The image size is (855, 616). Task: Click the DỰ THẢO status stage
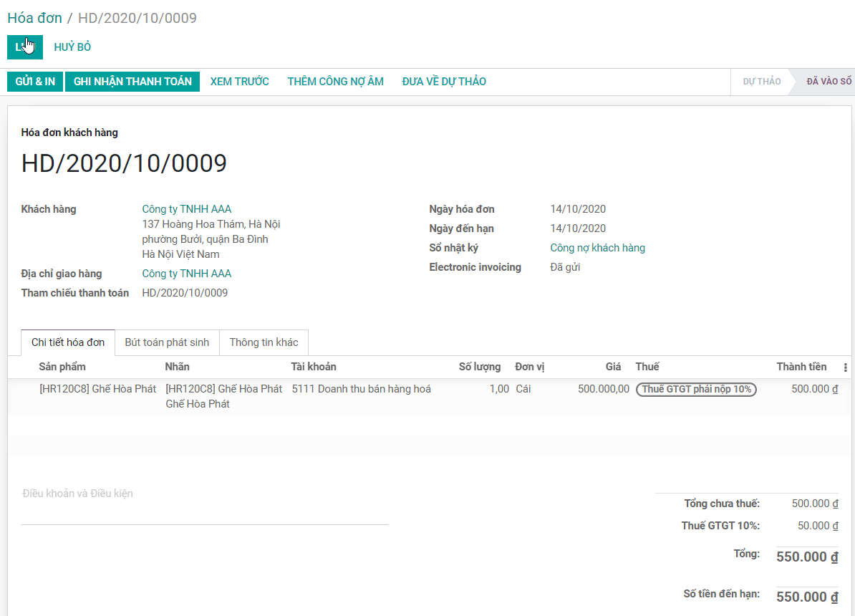tap(761, 82)
